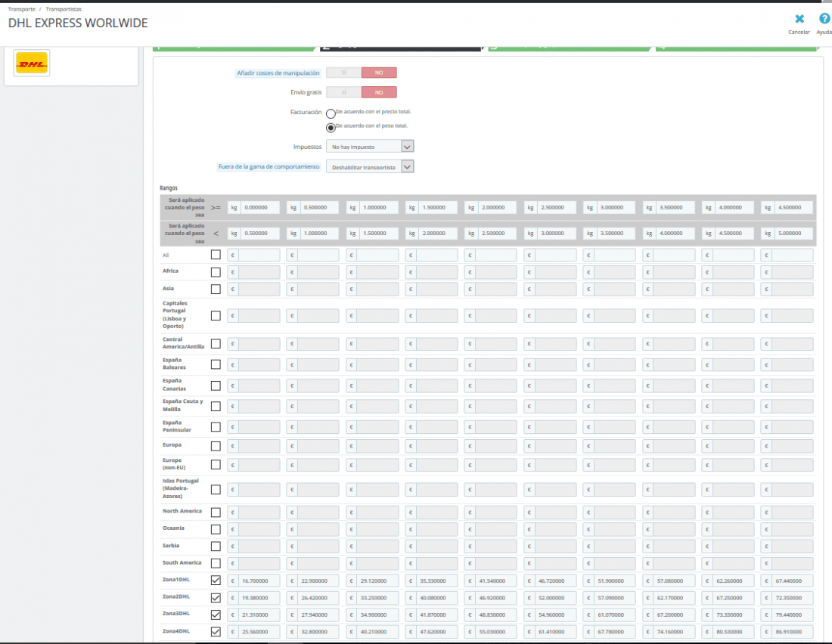The image size is (832, 644).
Task: Edit Zona3DHL price 21.310000
Action: pos(259,615)
